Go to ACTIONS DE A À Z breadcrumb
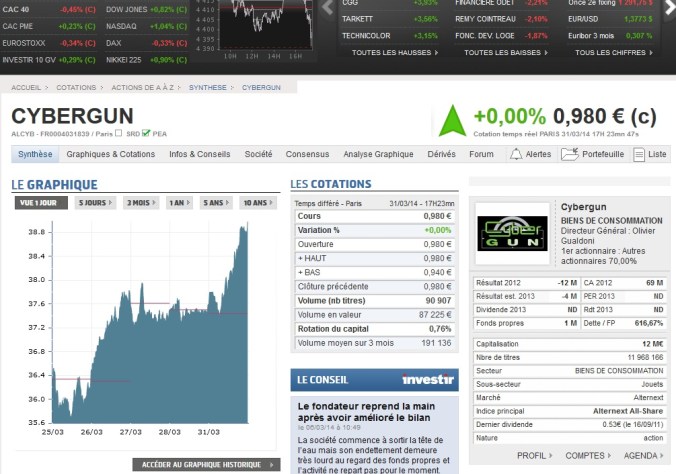This screenshot has height=474, width=676. [143, 88]
